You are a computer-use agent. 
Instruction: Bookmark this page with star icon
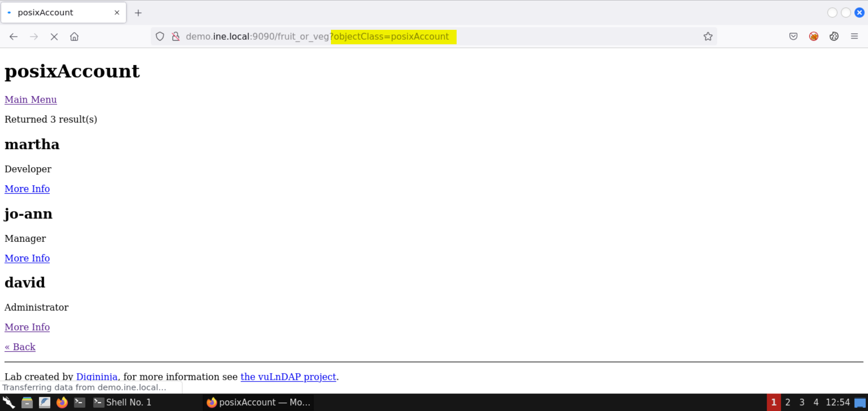708,37
